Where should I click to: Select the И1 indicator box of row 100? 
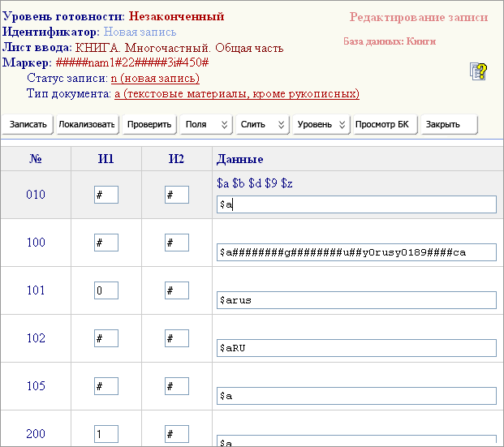[106, 243]
